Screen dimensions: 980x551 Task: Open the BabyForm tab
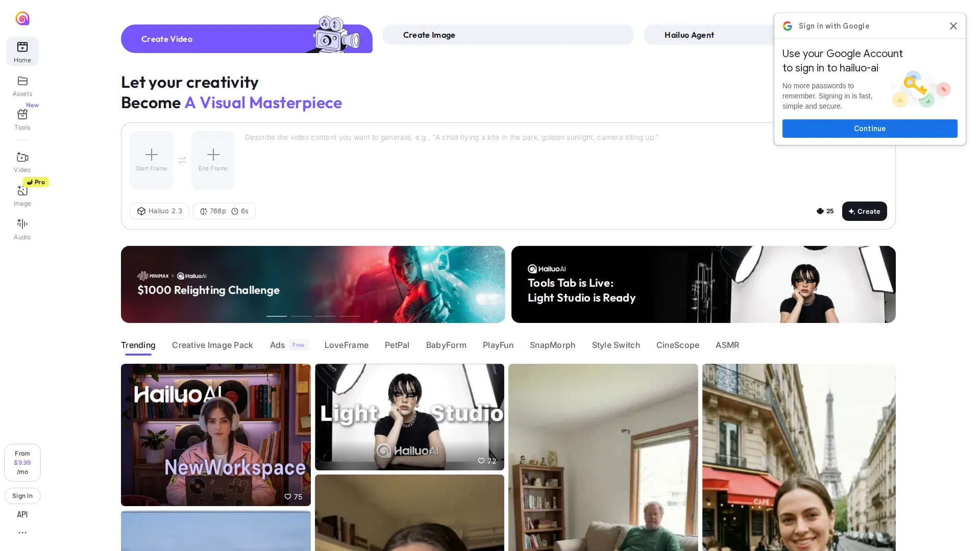446,345
